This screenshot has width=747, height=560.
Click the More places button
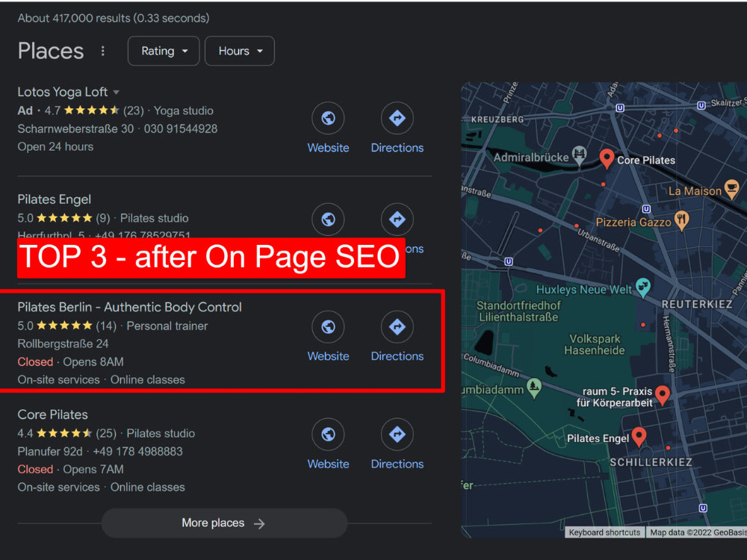click(x=224, y=523)
